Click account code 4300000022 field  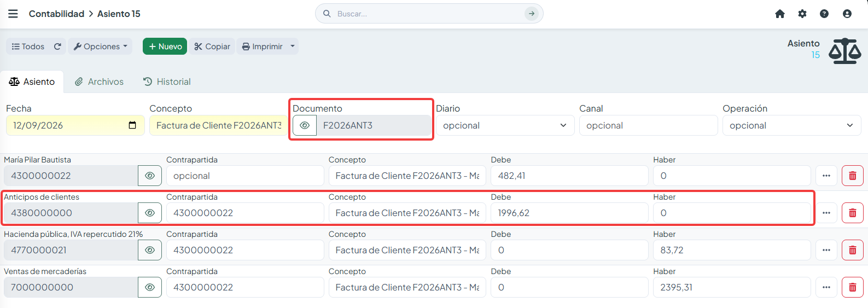click(x=71, y=176)
